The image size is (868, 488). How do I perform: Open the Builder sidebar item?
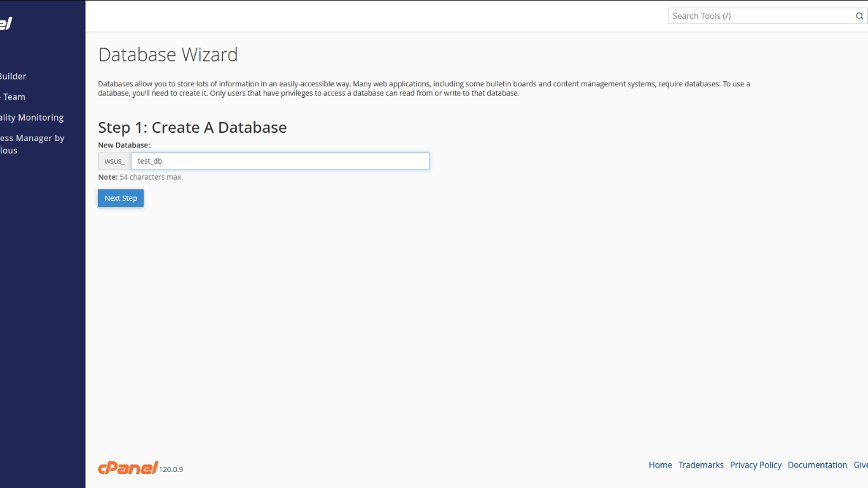point(13,76)
